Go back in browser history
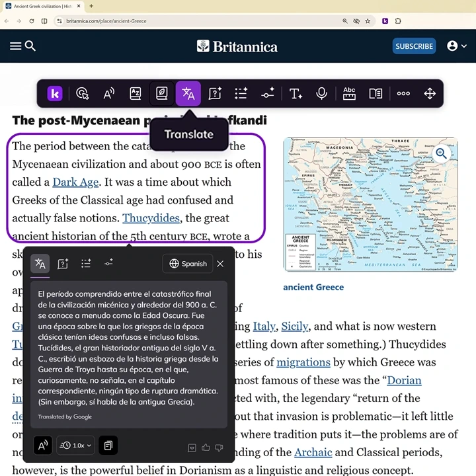 click(x=7, y=21)
